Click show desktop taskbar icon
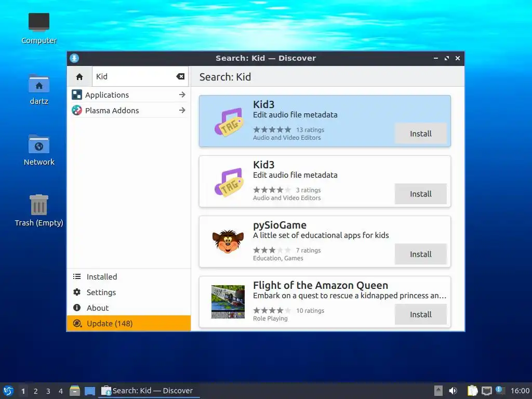 pyautogui.click(x=90, y=391)
